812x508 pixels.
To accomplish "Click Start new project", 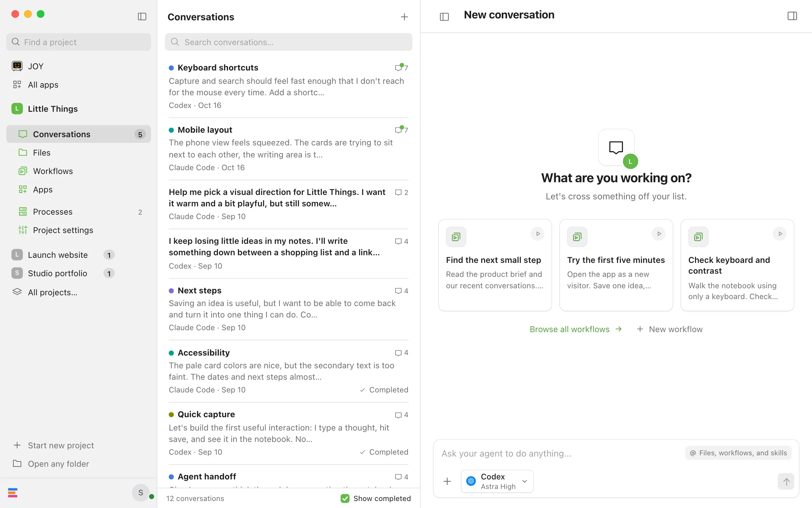I will coord(79,445).
